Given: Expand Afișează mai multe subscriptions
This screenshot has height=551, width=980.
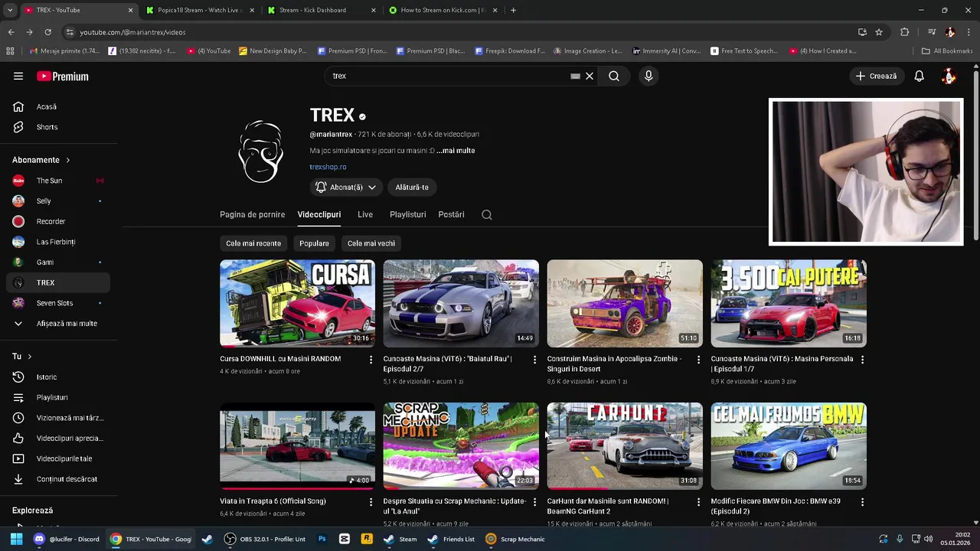Looking at the screenshot, I should 58,324.
